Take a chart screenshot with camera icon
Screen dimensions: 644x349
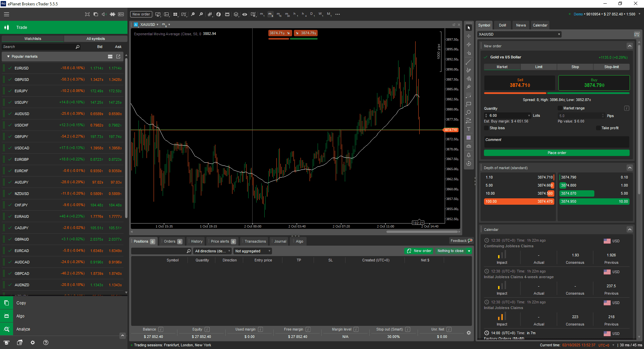point(469,146)
